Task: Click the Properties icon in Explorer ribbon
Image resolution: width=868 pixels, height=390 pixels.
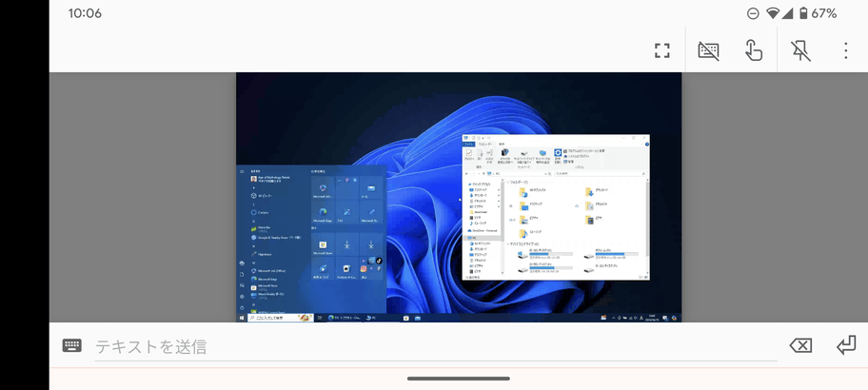Action: 469,155
